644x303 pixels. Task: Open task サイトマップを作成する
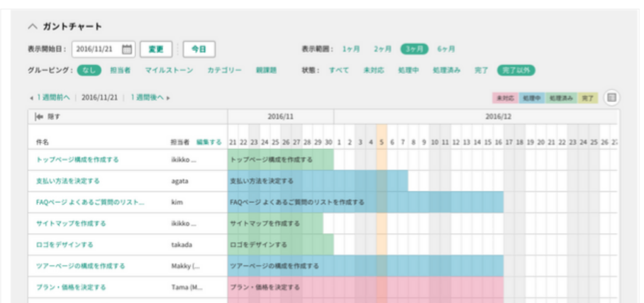70,224
